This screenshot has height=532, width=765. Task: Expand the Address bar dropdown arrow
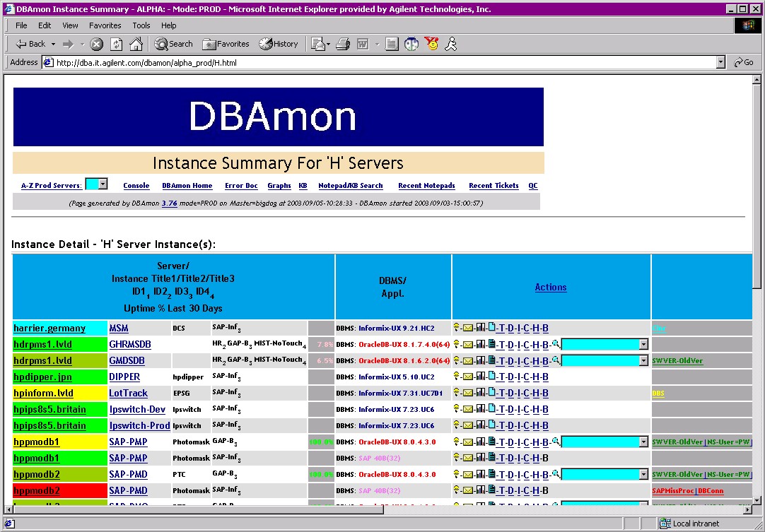pyautogui.click(x=720, y=62)
